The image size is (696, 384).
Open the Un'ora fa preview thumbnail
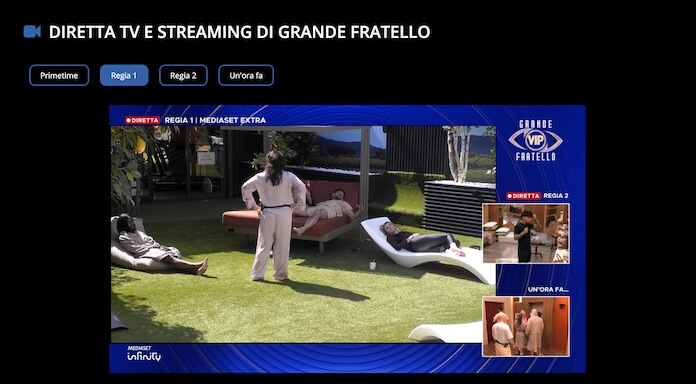coord(526,326)
